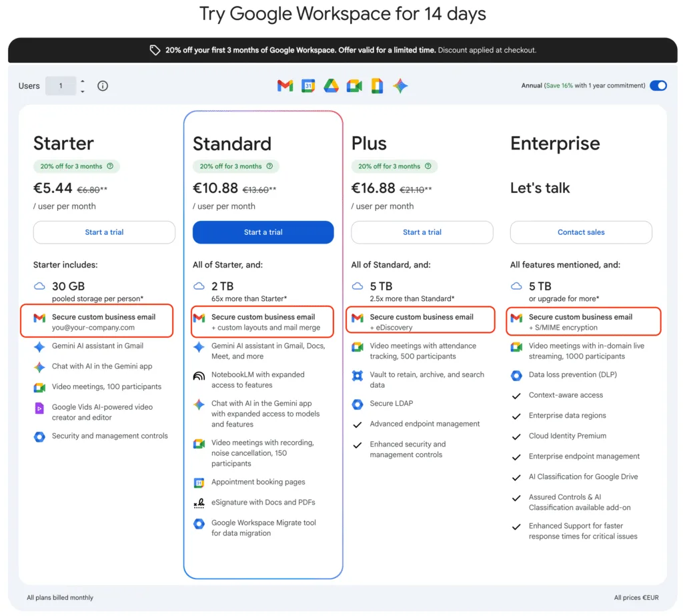Viewport: 683px width, 616px height.
Task: Disable the Annual billing toggle
Action: point(658,85)
